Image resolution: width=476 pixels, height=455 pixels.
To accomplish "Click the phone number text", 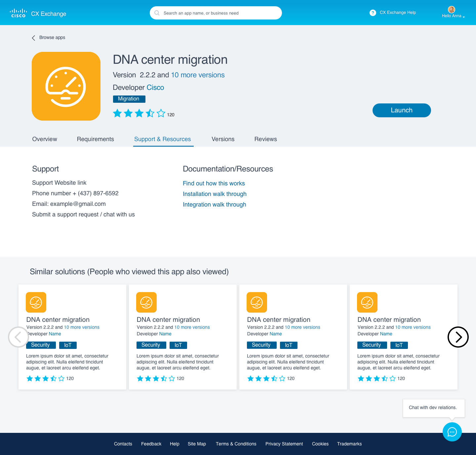I will pyautogui.click(x=75, y=193).
